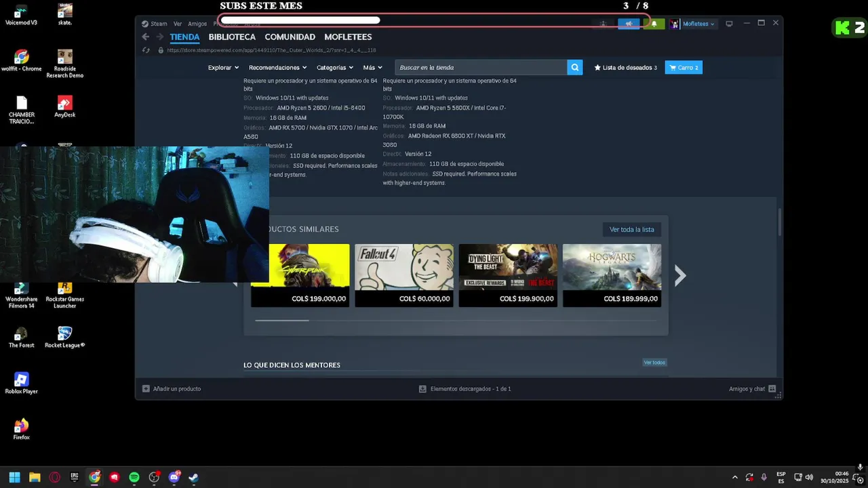
Task: Click the tray microphone icon
Action: (764, 477)
